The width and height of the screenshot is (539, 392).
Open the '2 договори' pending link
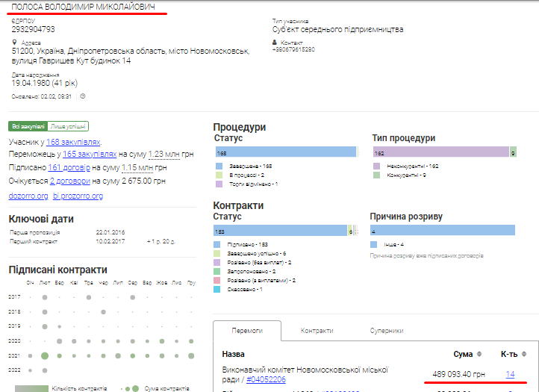tap(70, 181)
